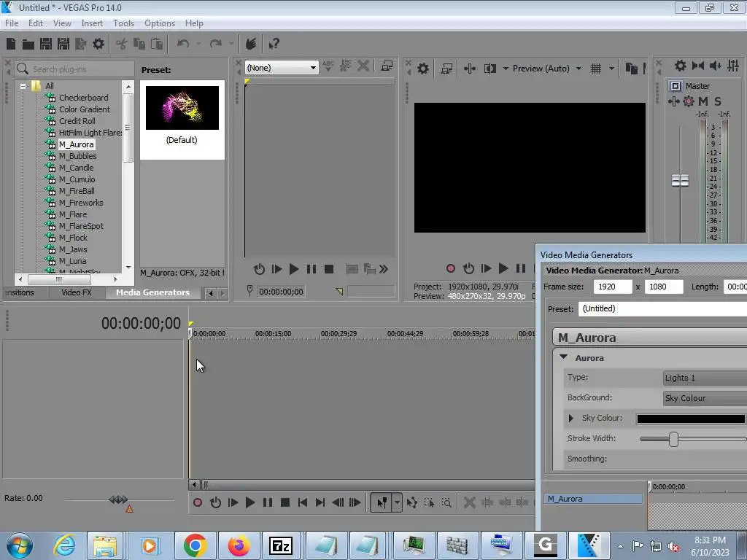This screenshot has height=560, width=747.
Task: Select M_Fireworks generator in list
Action: (x=81, y=203)
